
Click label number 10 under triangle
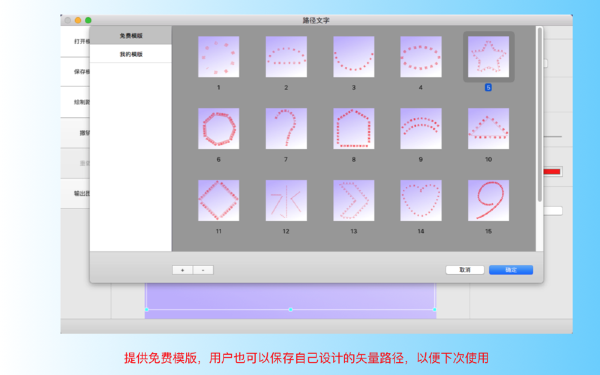(x=488, y=159)
